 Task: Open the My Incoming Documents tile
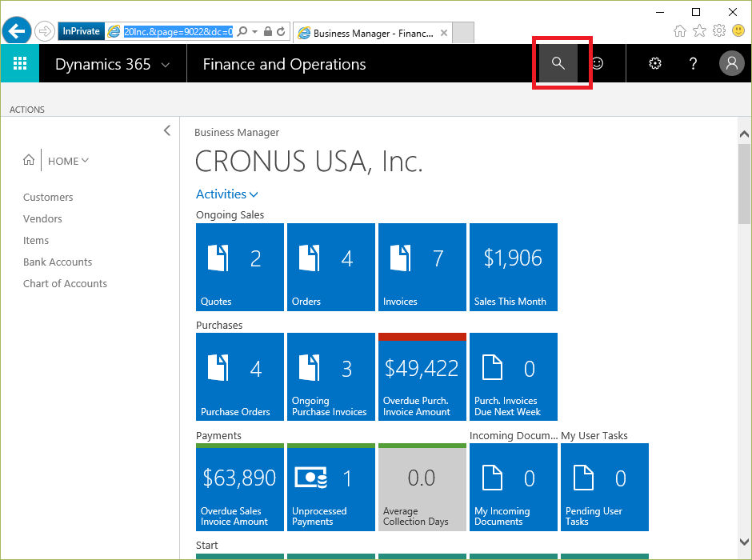513,487
